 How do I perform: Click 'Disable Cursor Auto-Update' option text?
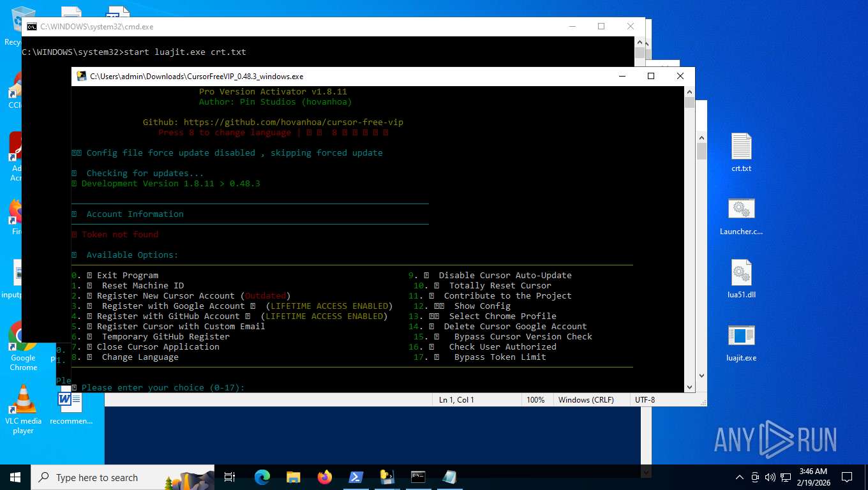pyautogui.click(x=505, y=276)
